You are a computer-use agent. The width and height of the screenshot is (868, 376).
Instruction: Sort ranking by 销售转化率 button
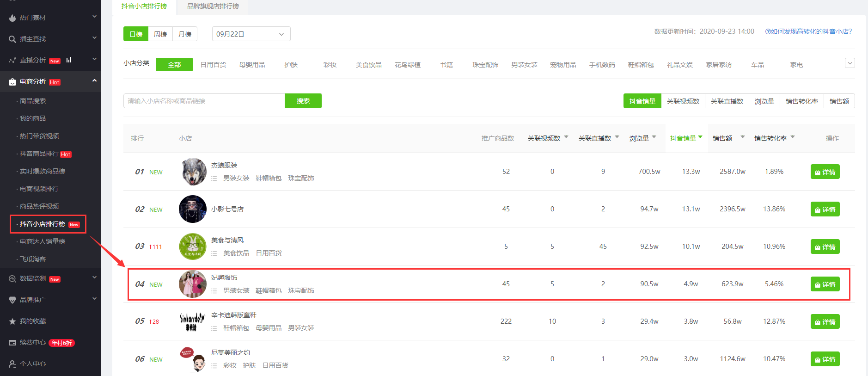[802, 101]
